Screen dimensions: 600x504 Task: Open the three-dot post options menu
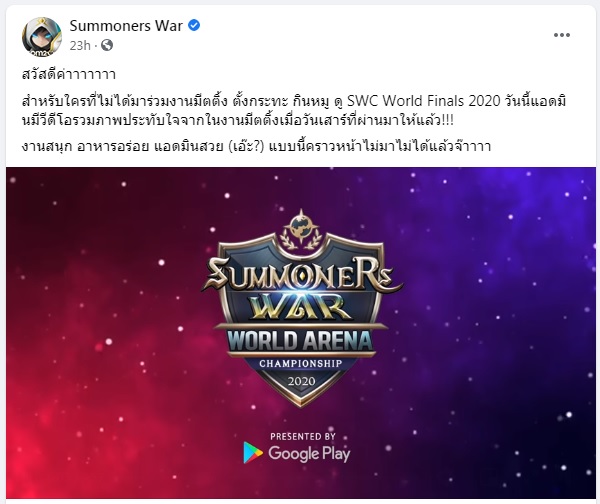point(562,35)
